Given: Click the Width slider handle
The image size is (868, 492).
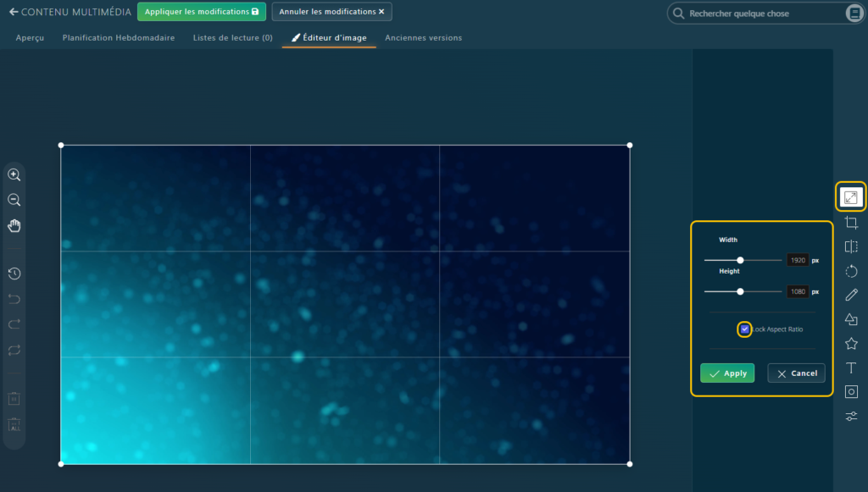Looking at the screenshot, I should click(740, 261).
